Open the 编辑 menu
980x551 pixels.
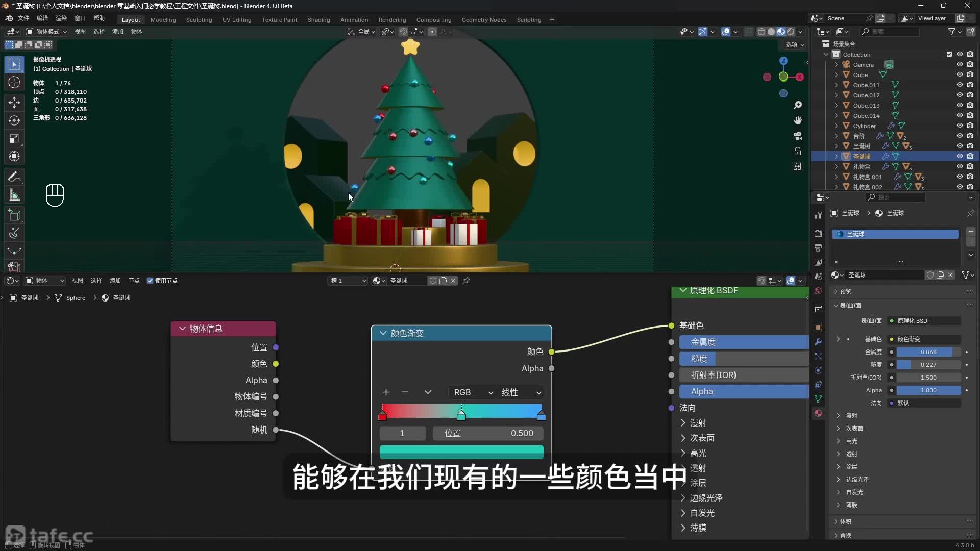(42, 18)
